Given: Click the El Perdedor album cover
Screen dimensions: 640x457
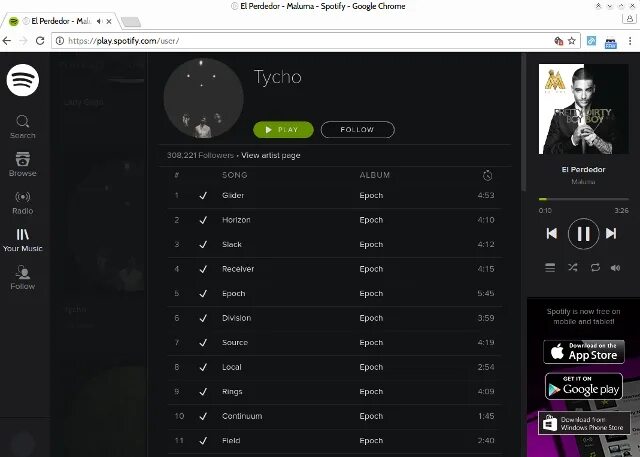Looking at the screenshot, I should click(584, 109).
